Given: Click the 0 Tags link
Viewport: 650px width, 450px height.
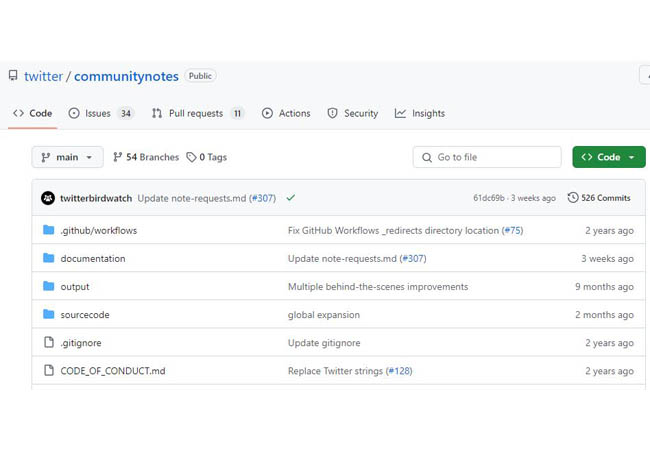Looking at the screenshot, I should pos(207,157).
